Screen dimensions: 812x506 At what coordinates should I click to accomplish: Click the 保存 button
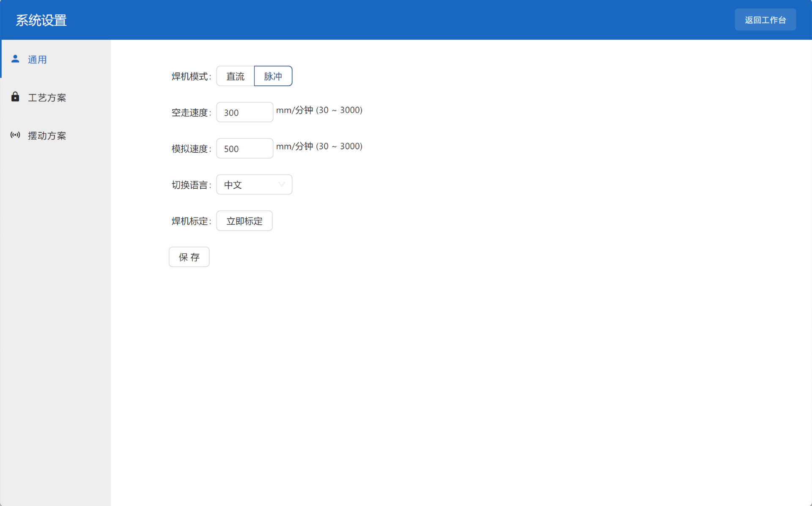point(189,257)
